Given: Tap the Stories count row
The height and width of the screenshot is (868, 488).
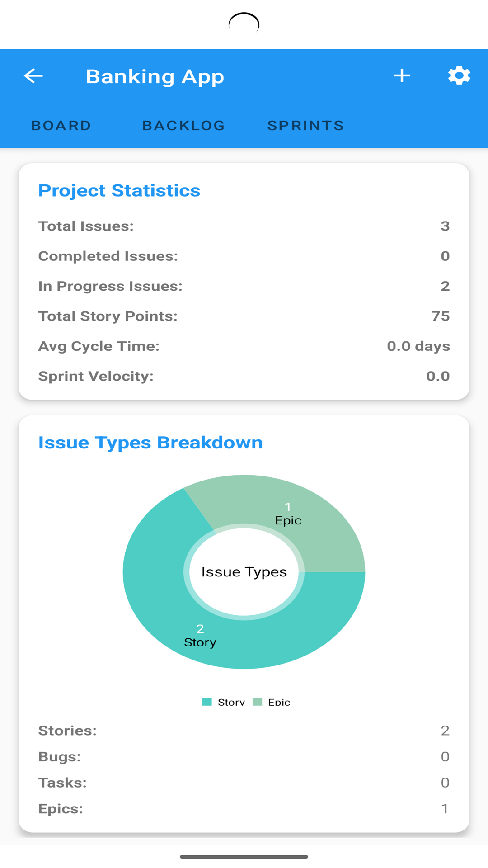Looking at the screenshot, I should click(x=244, y=731).
